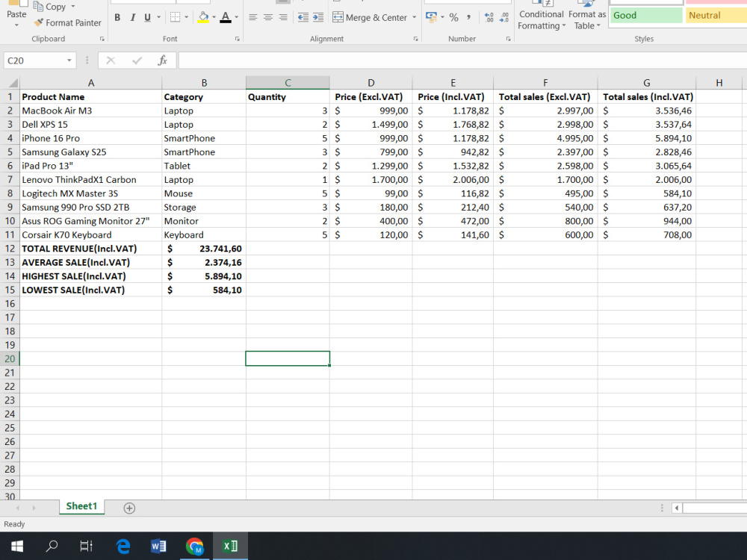Image resolution: width=747 pixels, height=560 pixels.
Task: Select column G header
Action: point(646,83)
